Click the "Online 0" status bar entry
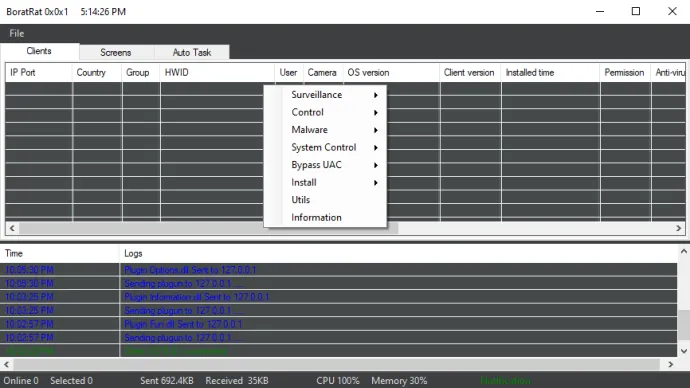 click(x=21, y=381)
